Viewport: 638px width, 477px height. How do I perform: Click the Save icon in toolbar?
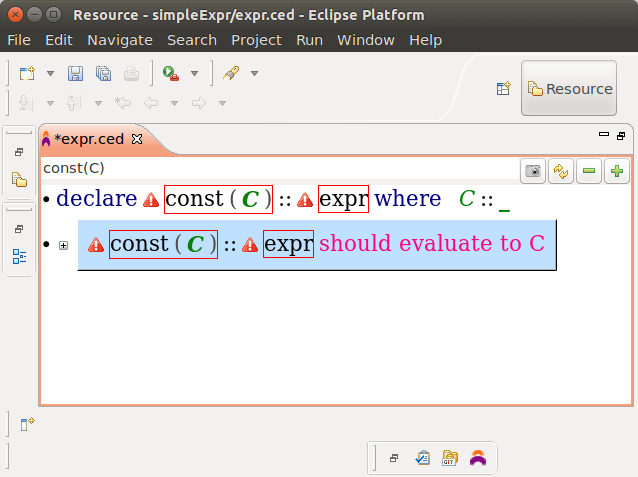pyautogui.click(x=75, y=73)
